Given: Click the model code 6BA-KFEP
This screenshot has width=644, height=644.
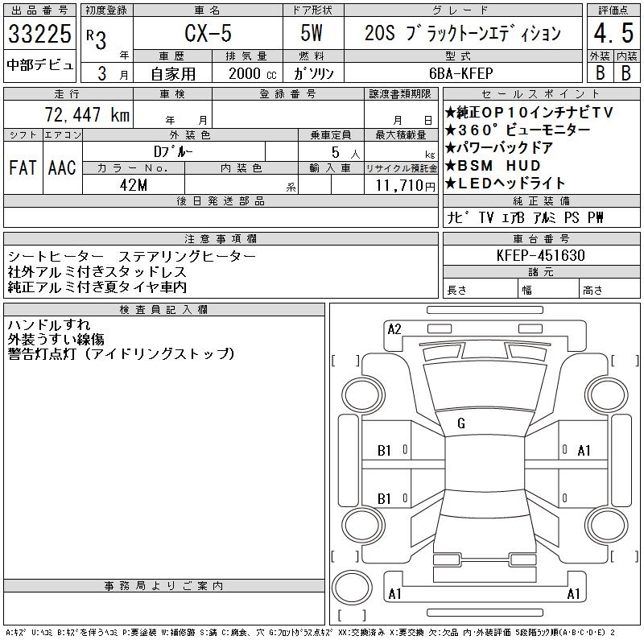Looking at the screenshot, I should pos(460,73).
